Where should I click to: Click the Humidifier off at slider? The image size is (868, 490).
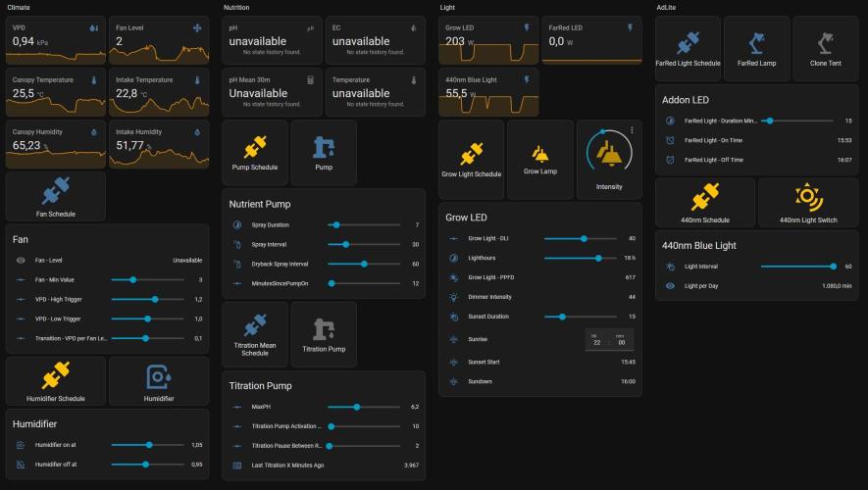[x=147, y=465]
